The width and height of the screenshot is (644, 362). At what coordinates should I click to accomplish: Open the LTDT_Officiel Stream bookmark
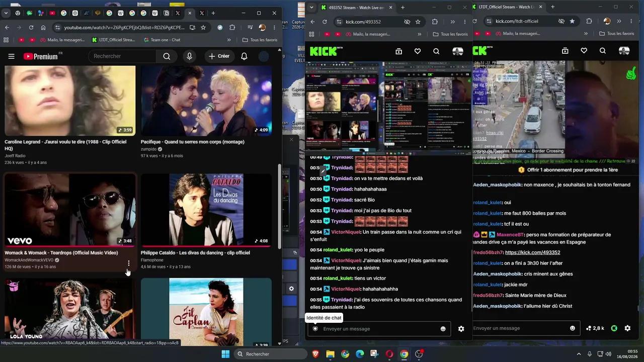point(114,40)
